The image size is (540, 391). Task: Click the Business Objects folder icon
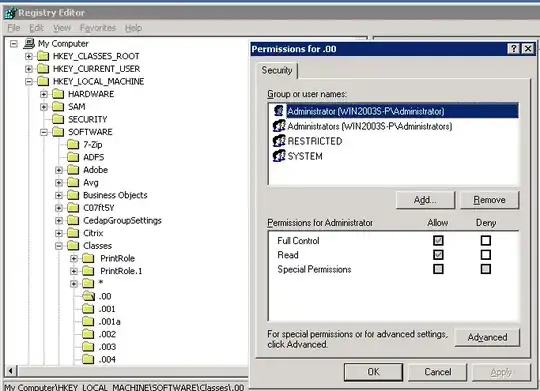coord(73,195)
